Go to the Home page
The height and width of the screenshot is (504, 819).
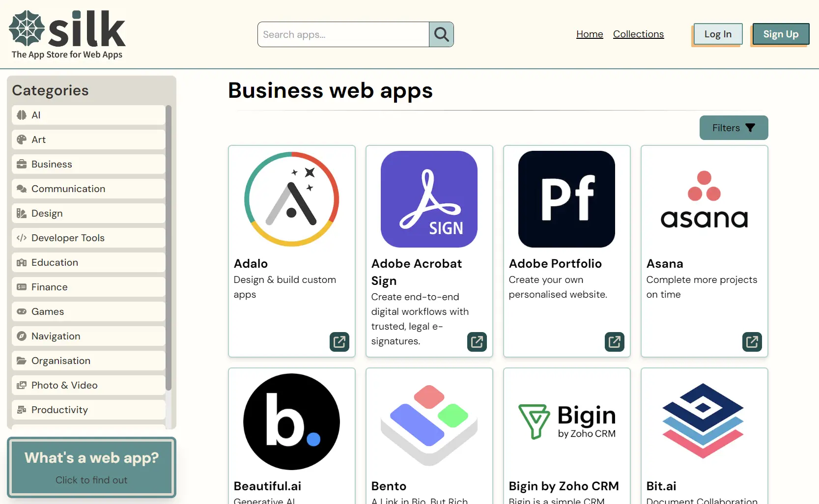[590, 34]
